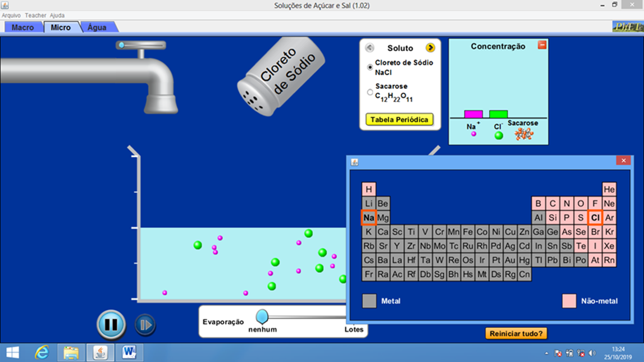
Task: Select the Cloreto de Sódio radio button
Action: tap(370, 67)
